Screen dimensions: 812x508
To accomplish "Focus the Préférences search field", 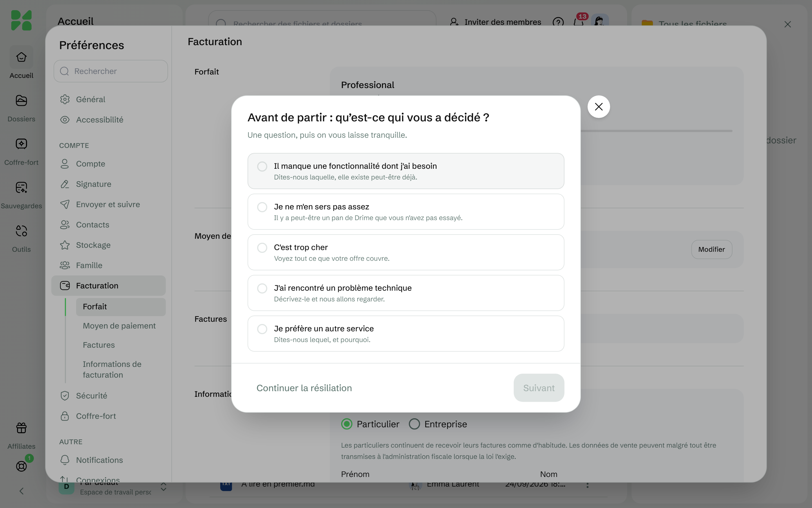I will coord(111,71).
